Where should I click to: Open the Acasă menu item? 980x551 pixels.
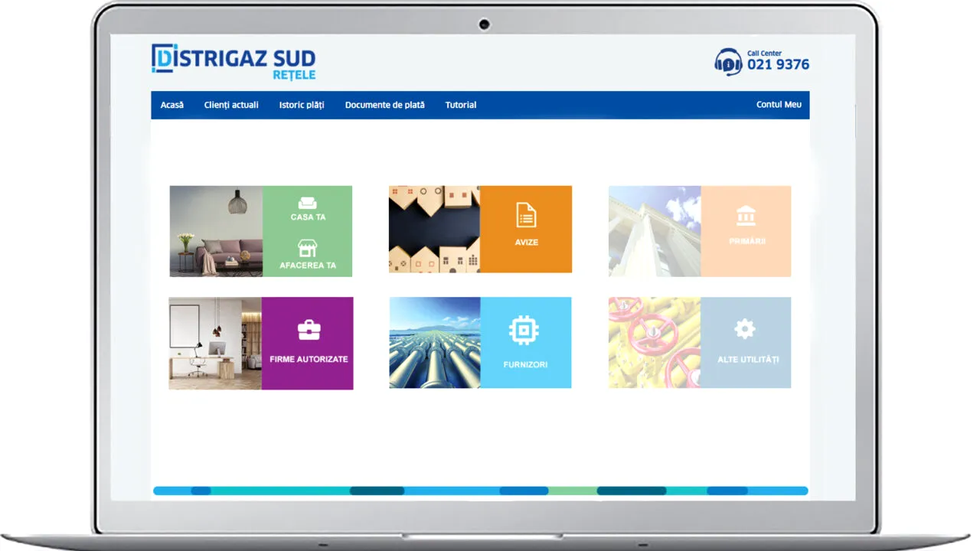tap(171, 105)
